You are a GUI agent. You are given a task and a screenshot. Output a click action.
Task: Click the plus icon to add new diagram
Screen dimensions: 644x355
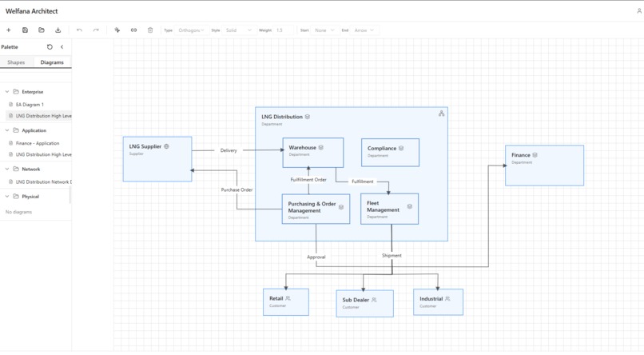point(8,30)
